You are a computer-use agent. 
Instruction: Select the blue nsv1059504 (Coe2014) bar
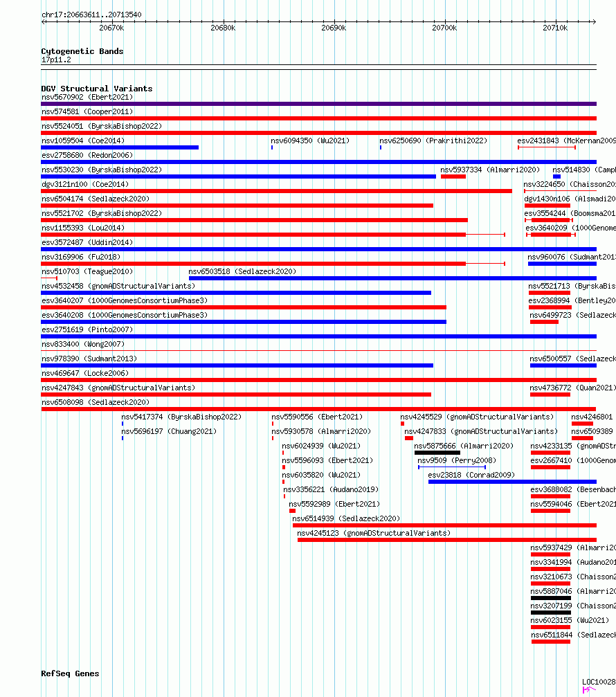[x=120, y=147]
